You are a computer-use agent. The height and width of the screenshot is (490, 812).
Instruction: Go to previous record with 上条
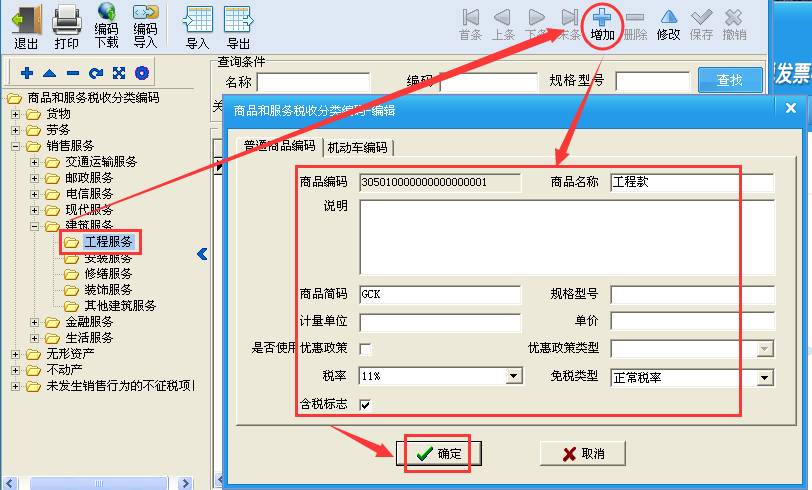(503, 18)
